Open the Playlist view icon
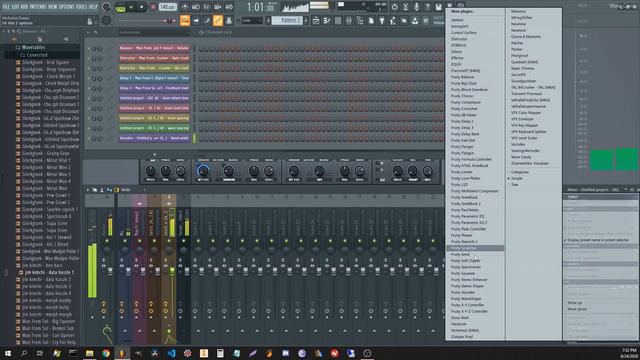640x360 pixels. tap(316, 20)
